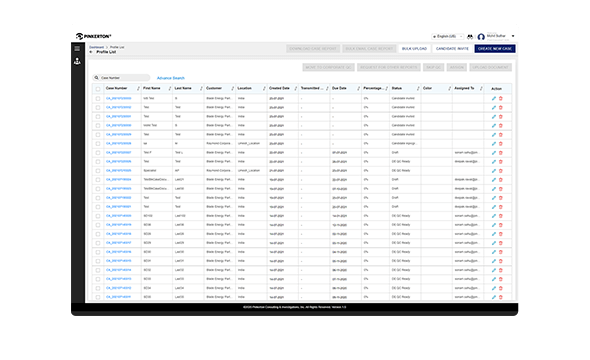Sort by the Due Date column
This screenshot has width=590, height=360.
(x=358, y=88)
